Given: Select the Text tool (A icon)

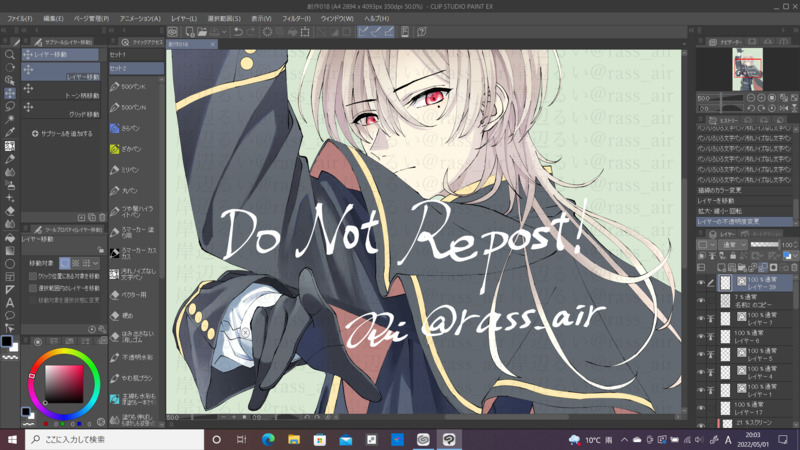Looking at the screenshot, I should click(9, 303).
